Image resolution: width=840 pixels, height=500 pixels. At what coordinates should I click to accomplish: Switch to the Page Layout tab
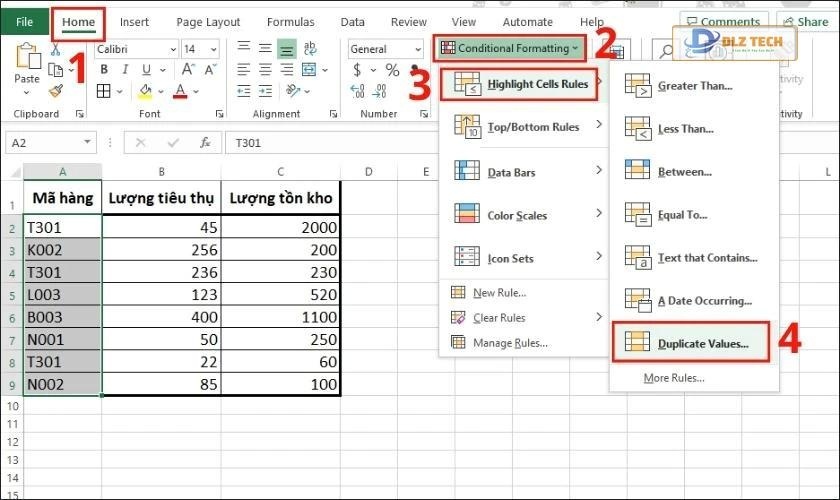click(x=208, y=21)
